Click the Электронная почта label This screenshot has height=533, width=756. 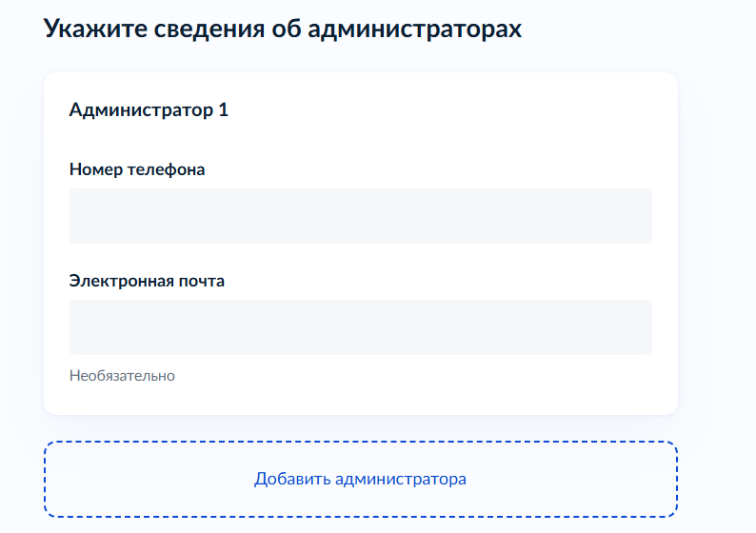tap(147, 282)
